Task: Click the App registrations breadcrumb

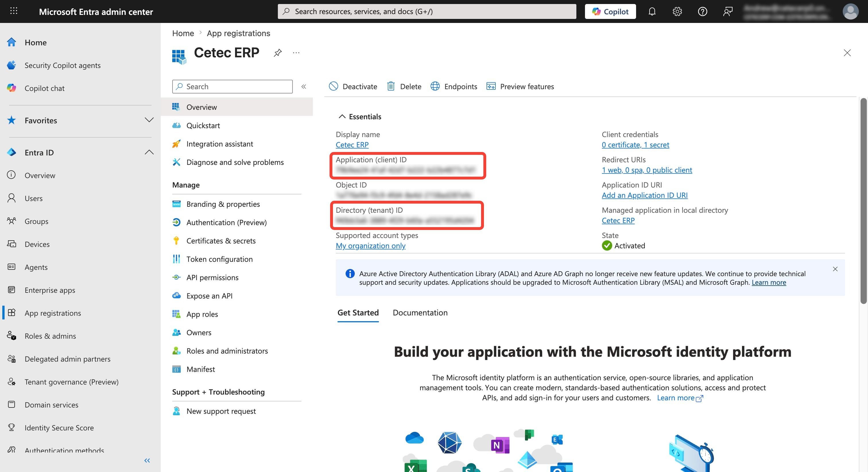Action: coord(239,33)
